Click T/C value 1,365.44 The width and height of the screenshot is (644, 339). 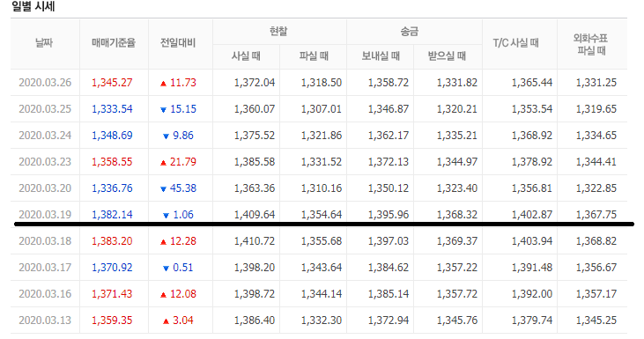[532, 83]
